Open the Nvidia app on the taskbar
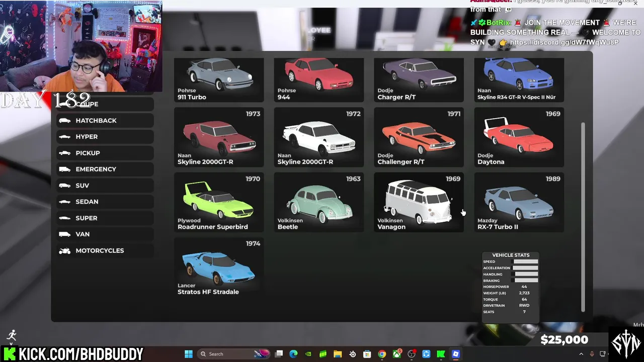 (308, 354)
